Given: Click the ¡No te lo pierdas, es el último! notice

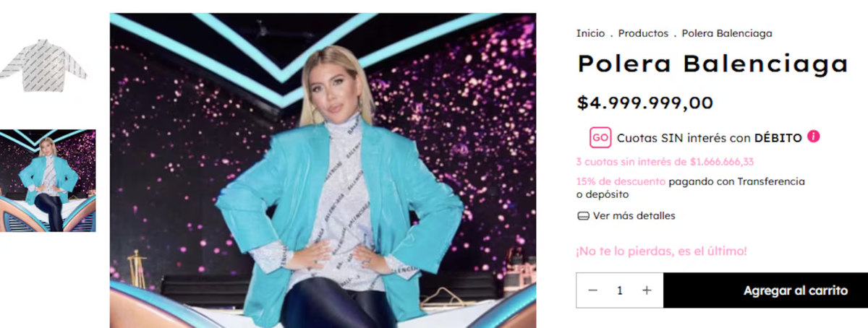Looking at the screenshot, I should 661,251.
